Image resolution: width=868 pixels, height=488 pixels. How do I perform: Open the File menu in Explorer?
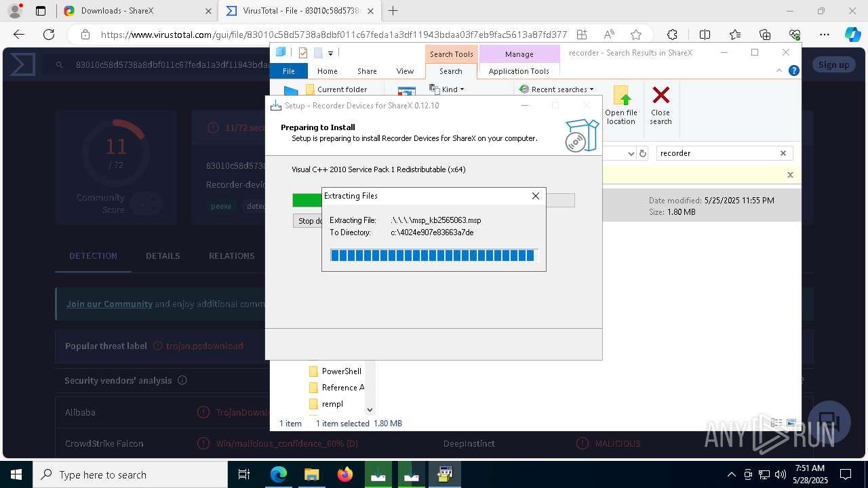pos(289,71)
